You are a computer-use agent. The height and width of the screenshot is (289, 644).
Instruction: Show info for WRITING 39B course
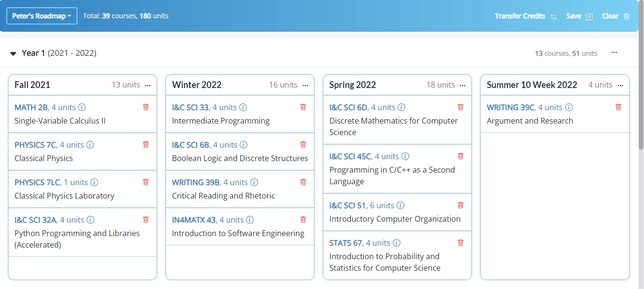tap(254, 182)
